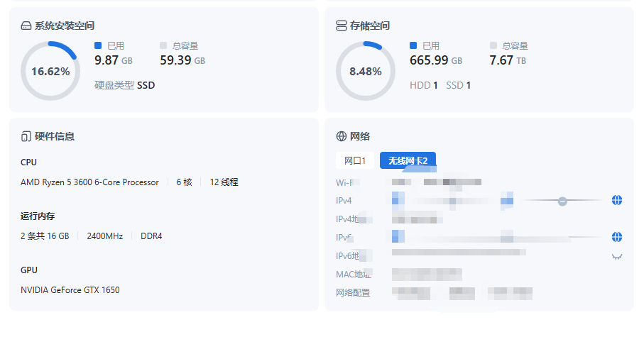Click the 8.48% storage space ring chart
The width and height of the screenshot is (644, 337).
tap(366, 71)
